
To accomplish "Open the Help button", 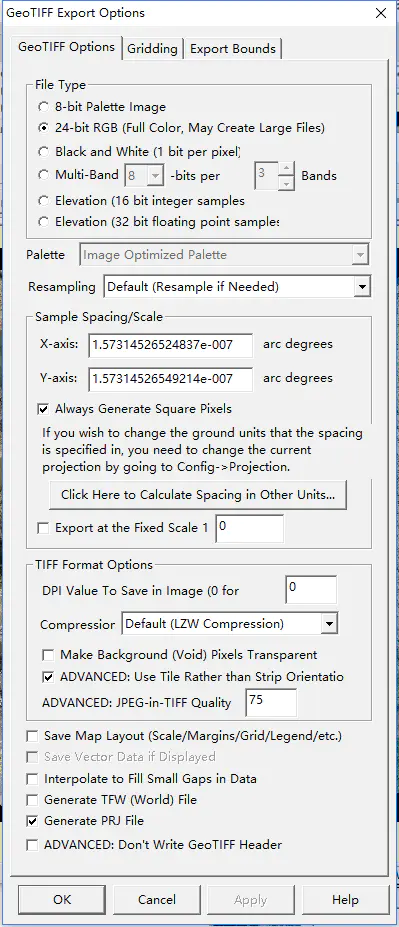I will click(x=345, y=900).
